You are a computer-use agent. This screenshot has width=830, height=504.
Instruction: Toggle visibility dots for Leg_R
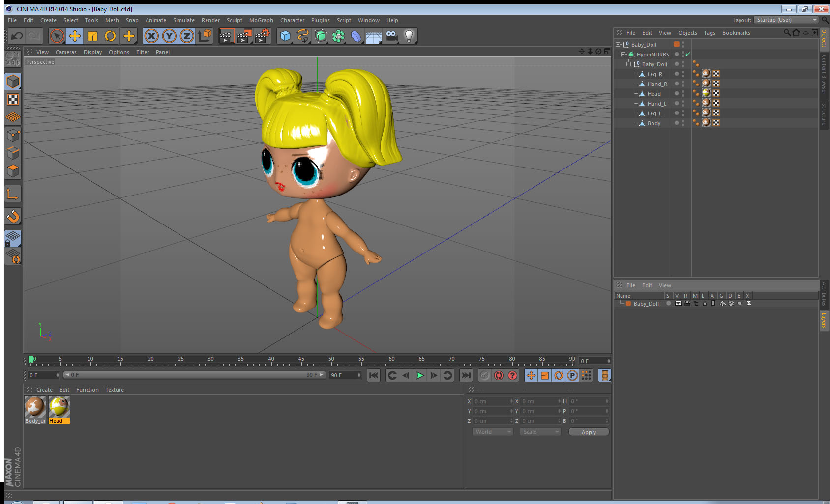[683, 74]
